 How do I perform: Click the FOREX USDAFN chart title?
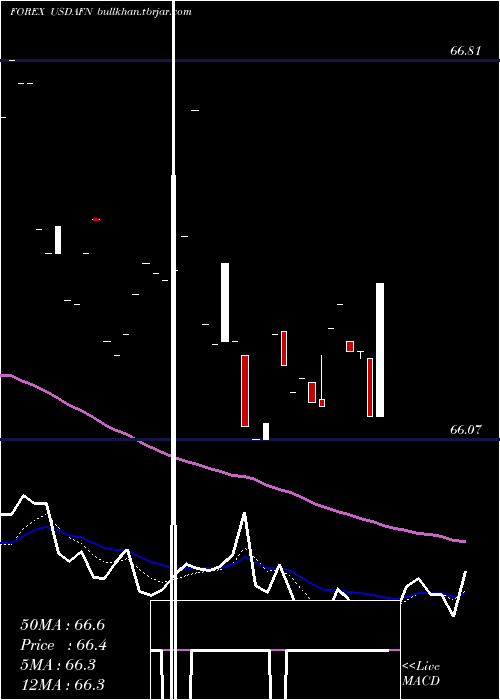click(101, 12)
